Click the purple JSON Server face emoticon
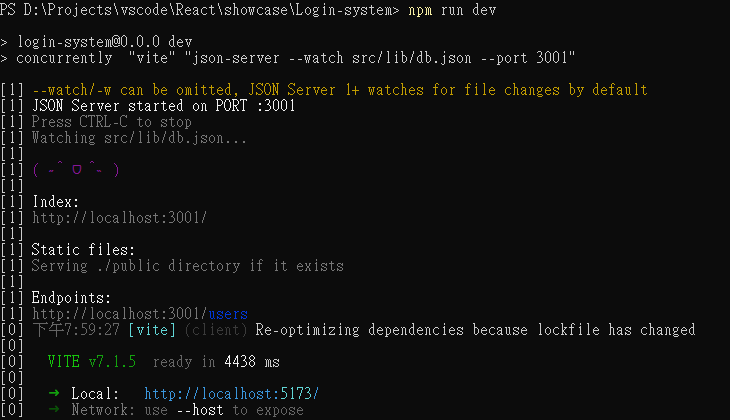Image resolution: width=730 pixels, height=420 pixels. coord(76,169)
